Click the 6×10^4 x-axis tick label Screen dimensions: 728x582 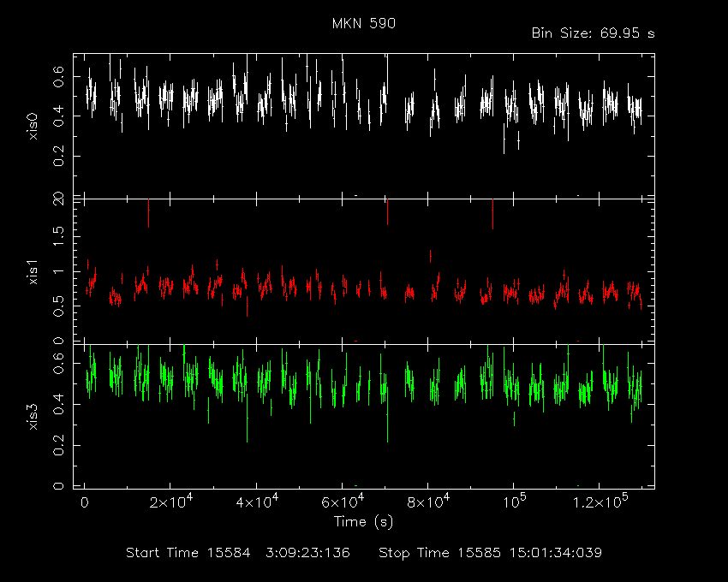coord(343,502)
